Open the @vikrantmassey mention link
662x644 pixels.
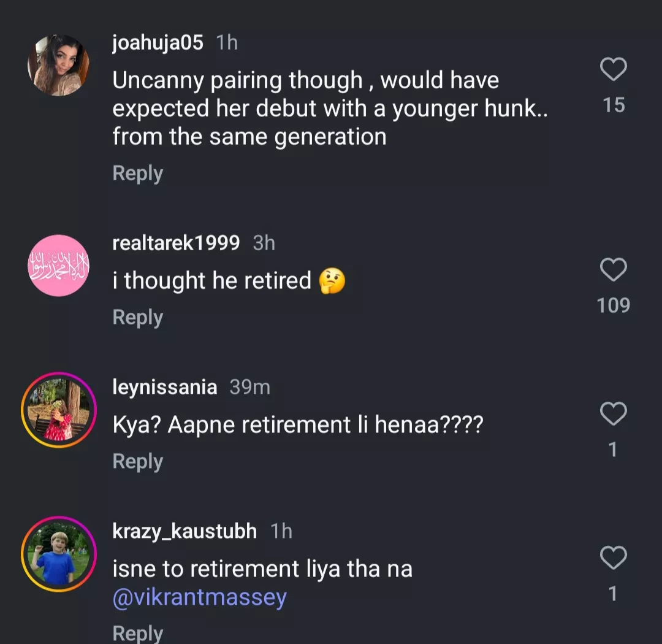[x=200, y=597]
